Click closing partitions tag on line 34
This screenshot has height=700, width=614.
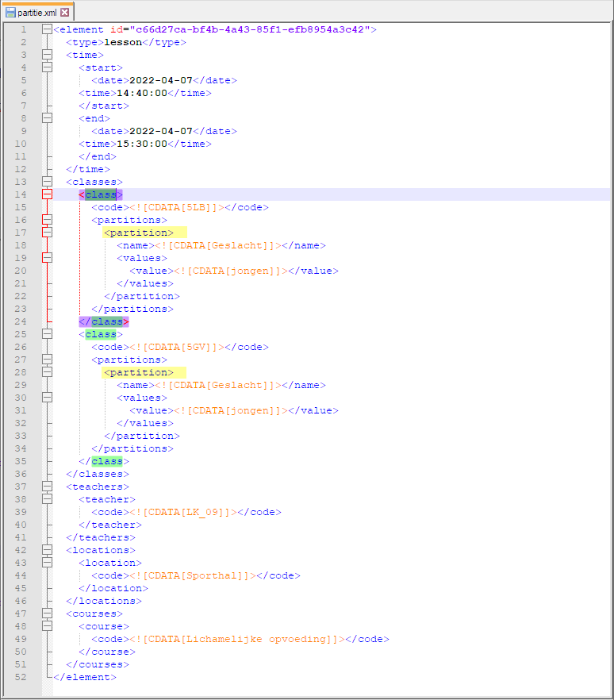[132, 448]
